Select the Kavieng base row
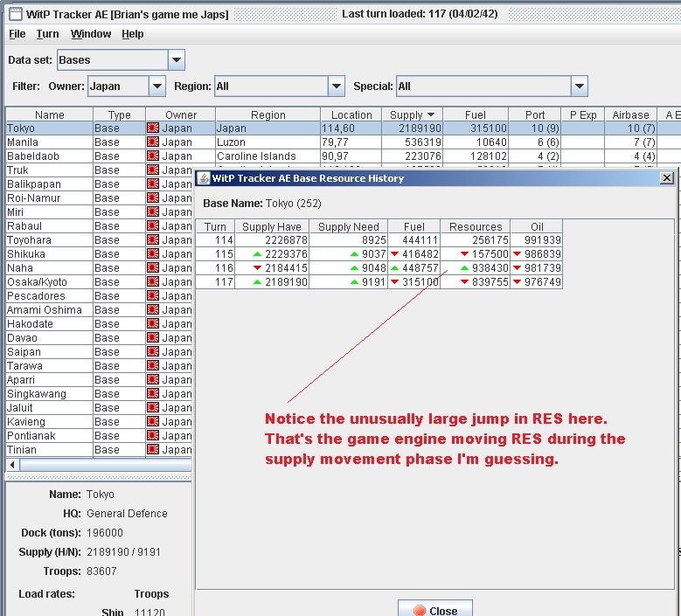This screenshot has width=681, height=616. click(x=99, y=422)
